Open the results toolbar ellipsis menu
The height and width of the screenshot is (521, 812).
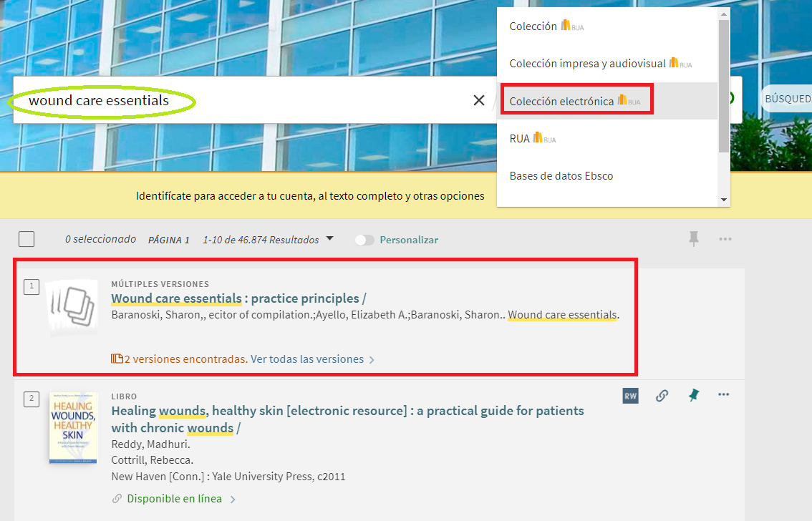click(x=725, y=239)
